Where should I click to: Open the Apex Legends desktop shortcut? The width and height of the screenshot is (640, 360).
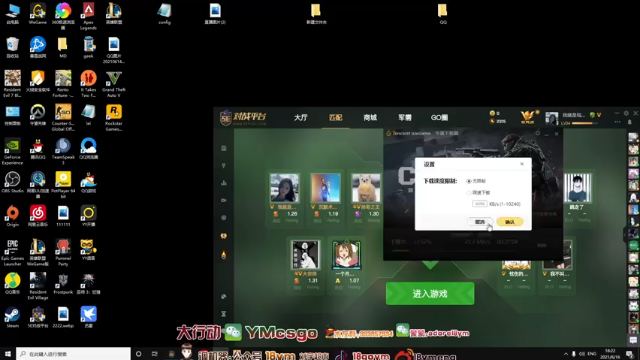pos(88,16)
